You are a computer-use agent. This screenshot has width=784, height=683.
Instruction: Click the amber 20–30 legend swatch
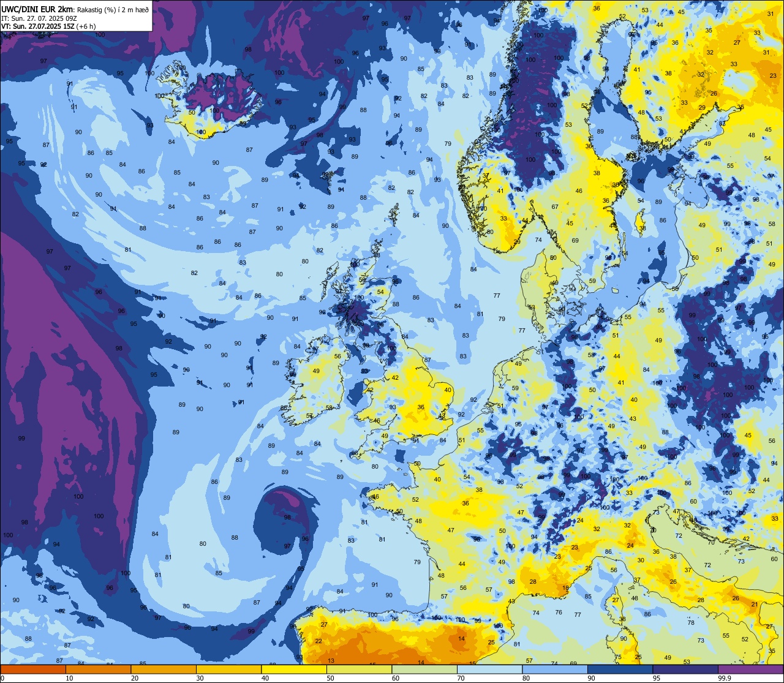pos(164,669)
